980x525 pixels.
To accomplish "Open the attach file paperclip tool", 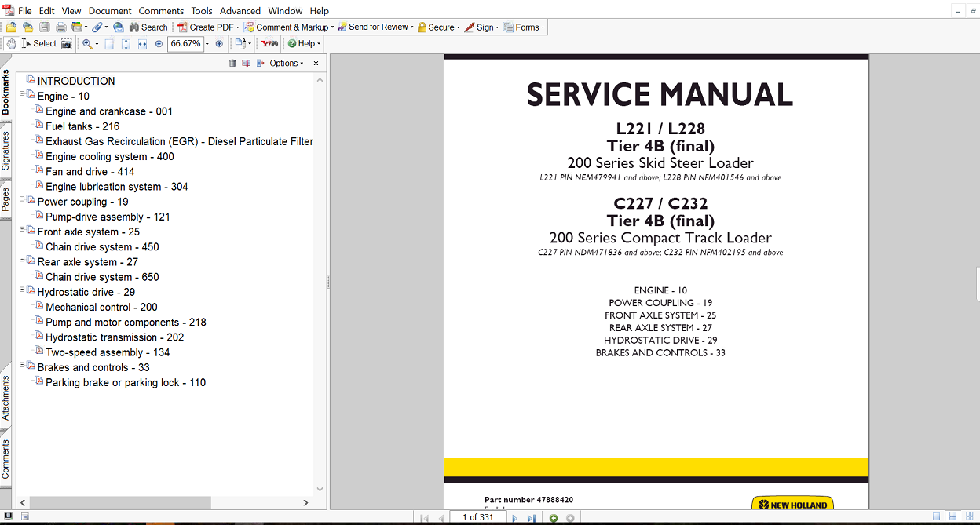I will pos(98,27).
